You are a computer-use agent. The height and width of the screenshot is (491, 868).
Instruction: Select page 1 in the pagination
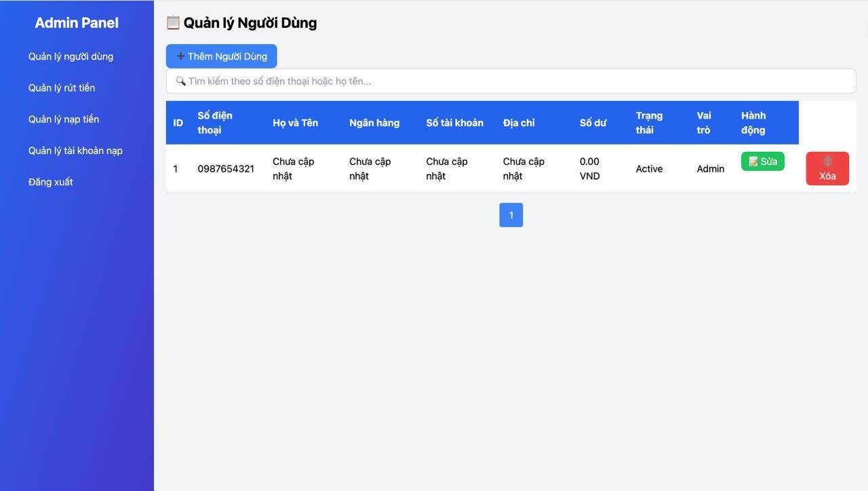511,214
